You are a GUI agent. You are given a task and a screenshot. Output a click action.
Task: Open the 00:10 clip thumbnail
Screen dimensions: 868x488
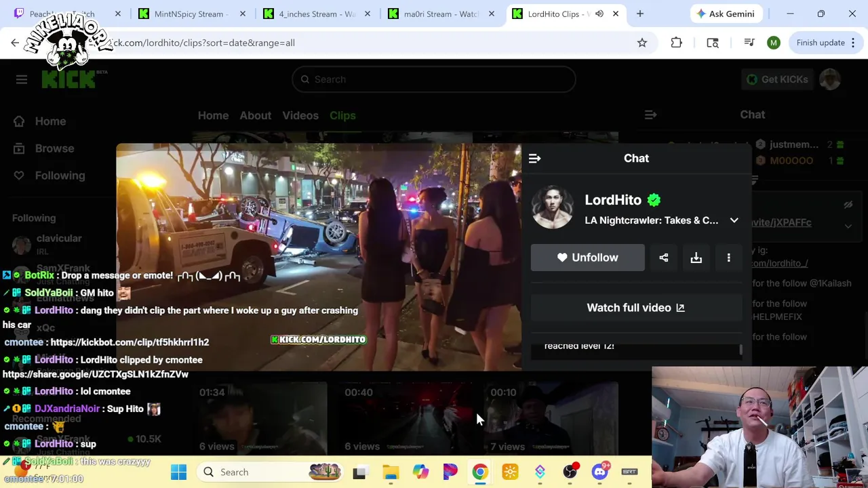tap(550, 417)
